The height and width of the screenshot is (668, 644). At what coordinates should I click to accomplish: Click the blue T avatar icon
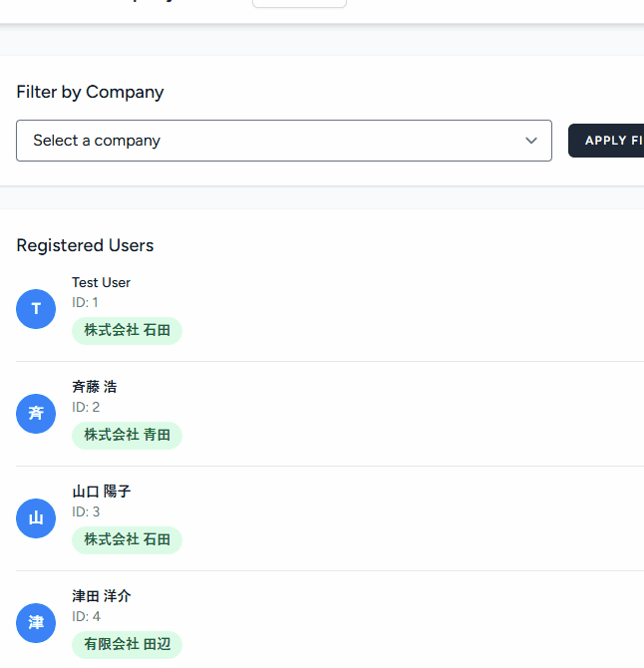pyautogui.click(x=36, y=309)
